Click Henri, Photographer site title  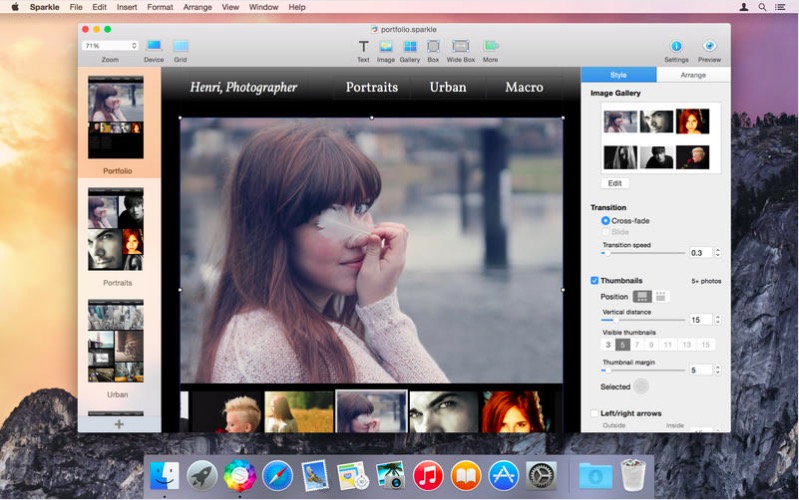244,87
